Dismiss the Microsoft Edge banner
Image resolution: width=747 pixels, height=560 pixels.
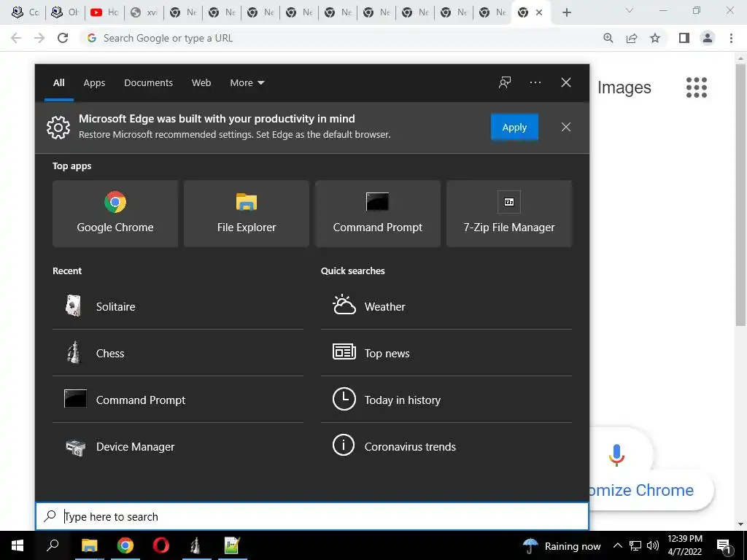(x=566, y=127)
